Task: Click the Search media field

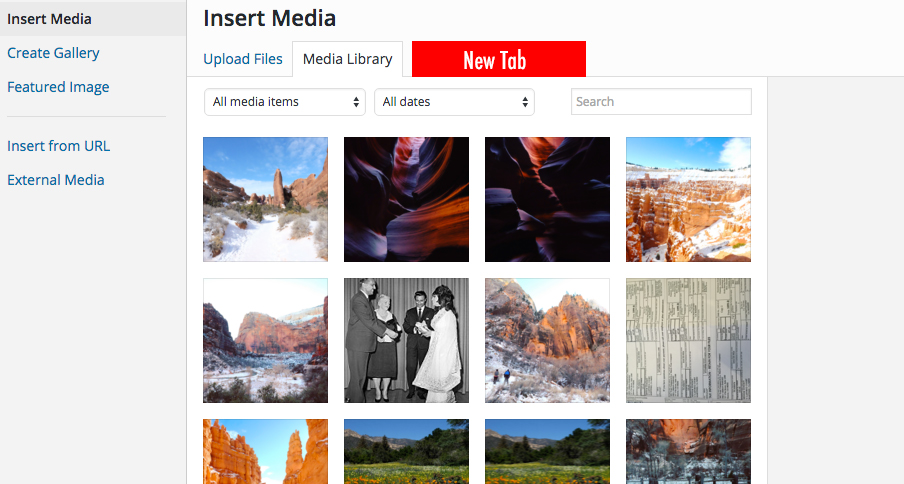Action: coord(661,101)
